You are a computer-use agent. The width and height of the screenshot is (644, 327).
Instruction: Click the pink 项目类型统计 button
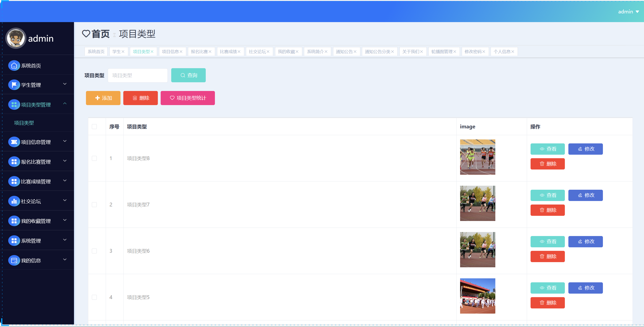tap(188, 98)
